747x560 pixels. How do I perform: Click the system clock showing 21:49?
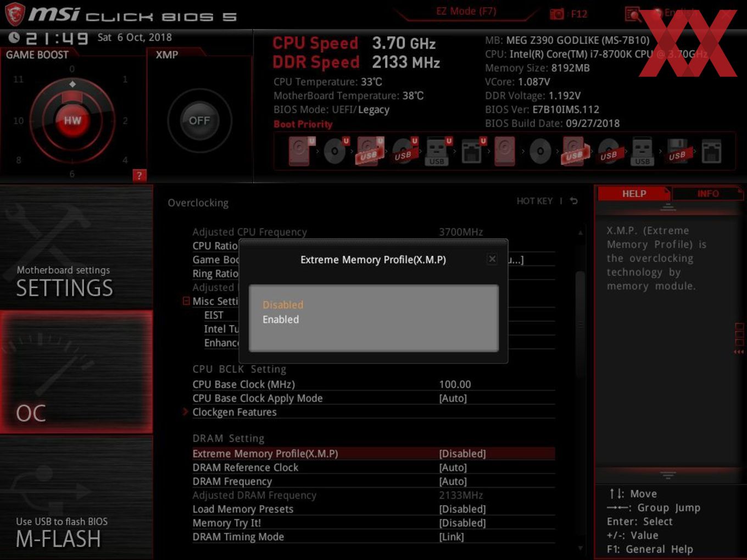tap(57, 38)
